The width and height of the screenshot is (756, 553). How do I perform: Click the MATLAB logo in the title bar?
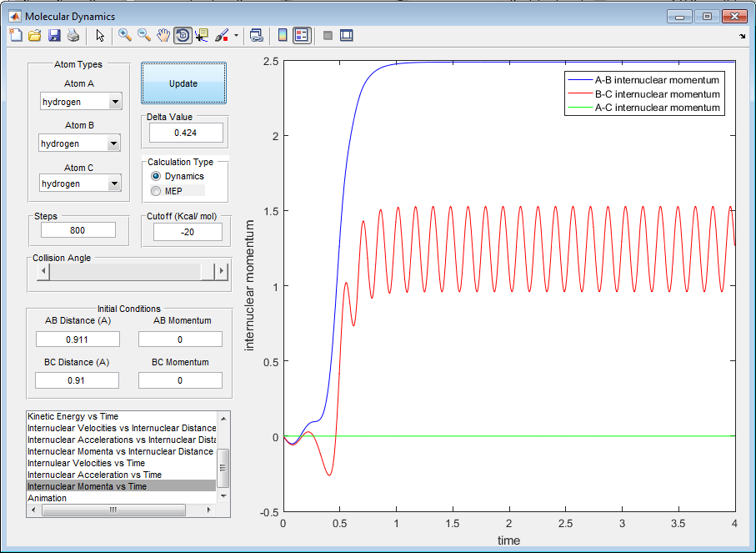click(16, 17)
